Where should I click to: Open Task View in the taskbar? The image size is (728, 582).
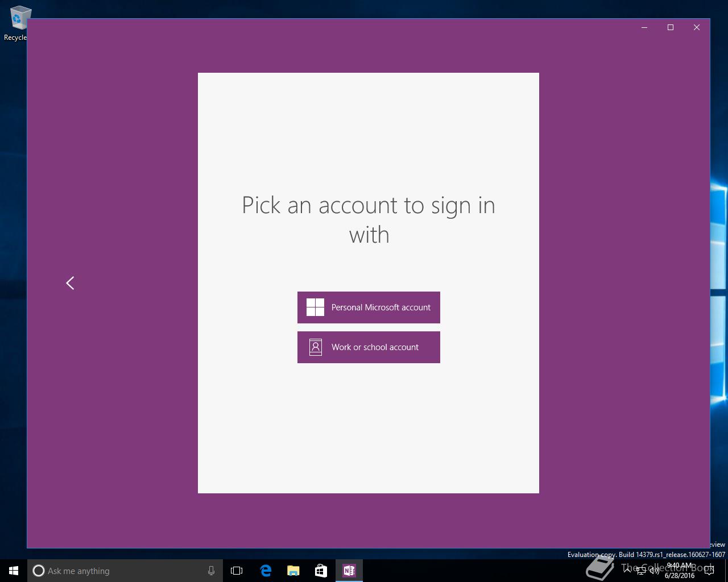(237, 571)
